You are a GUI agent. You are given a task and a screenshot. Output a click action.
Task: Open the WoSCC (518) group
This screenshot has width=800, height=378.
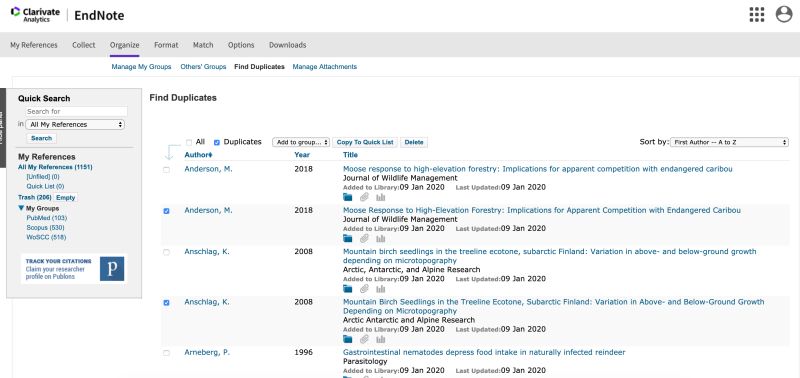coord(46,237)
